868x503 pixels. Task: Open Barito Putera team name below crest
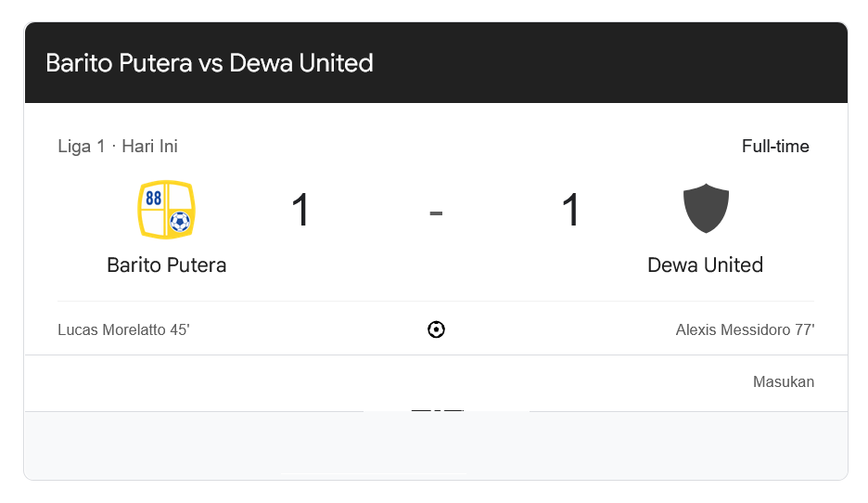click(167, 265)
